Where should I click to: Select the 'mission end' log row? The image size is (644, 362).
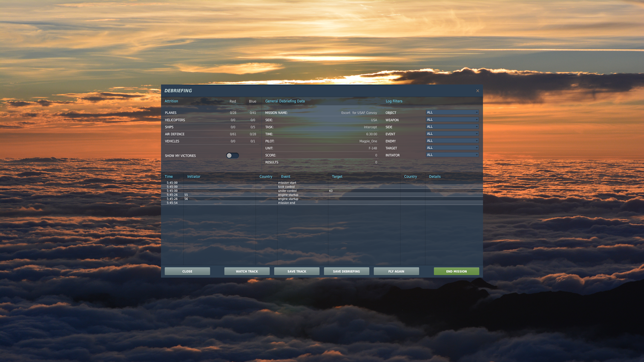322,203
